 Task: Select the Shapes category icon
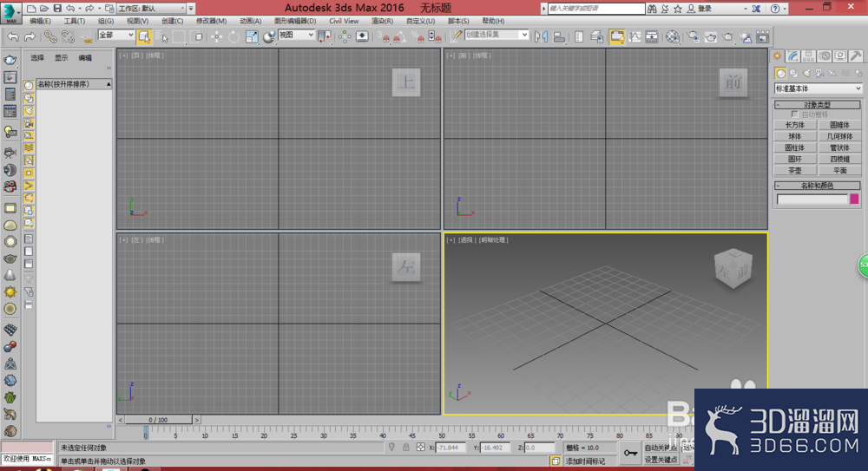pyautogui.click(x=793, y=73)
